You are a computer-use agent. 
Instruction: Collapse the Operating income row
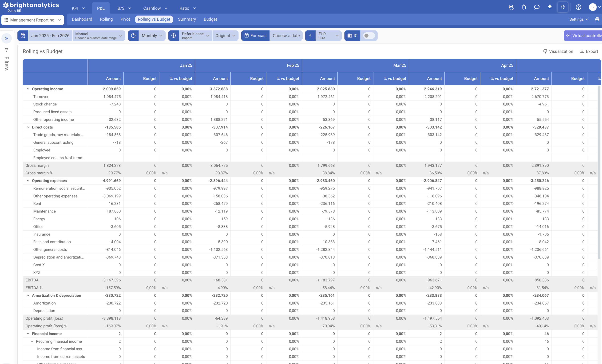tap(28, 89)
